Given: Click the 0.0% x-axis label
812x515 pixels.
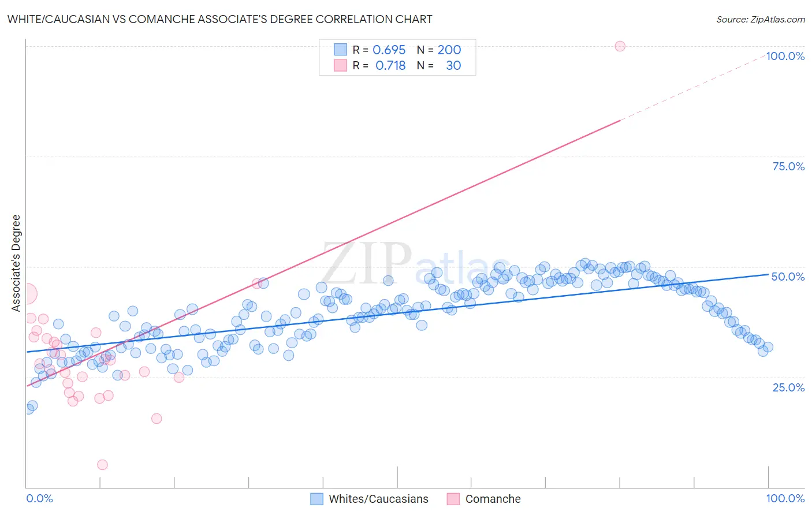Looking at the screenshot, I should (x=40, y=498).
